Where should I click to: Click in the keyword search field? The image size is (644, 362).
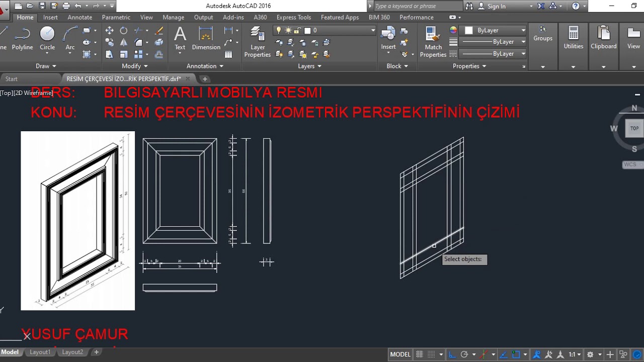click(x=418, y=6)
